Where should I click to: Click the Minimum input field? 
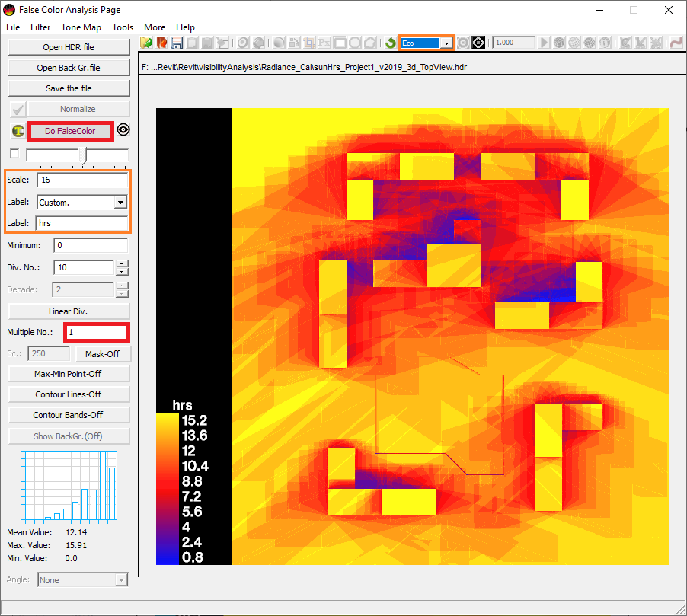tap(91, 245)
